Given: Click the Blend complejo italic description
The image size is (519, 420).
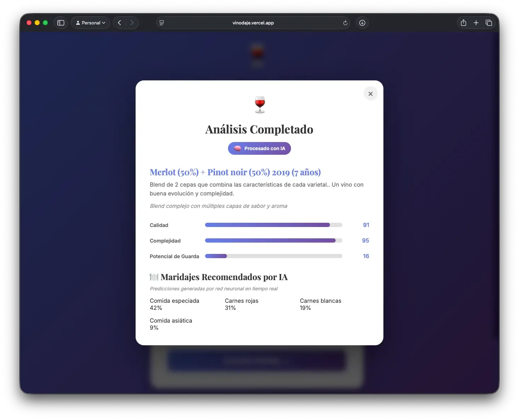Looking at the screenshot, I should [218, 206].
